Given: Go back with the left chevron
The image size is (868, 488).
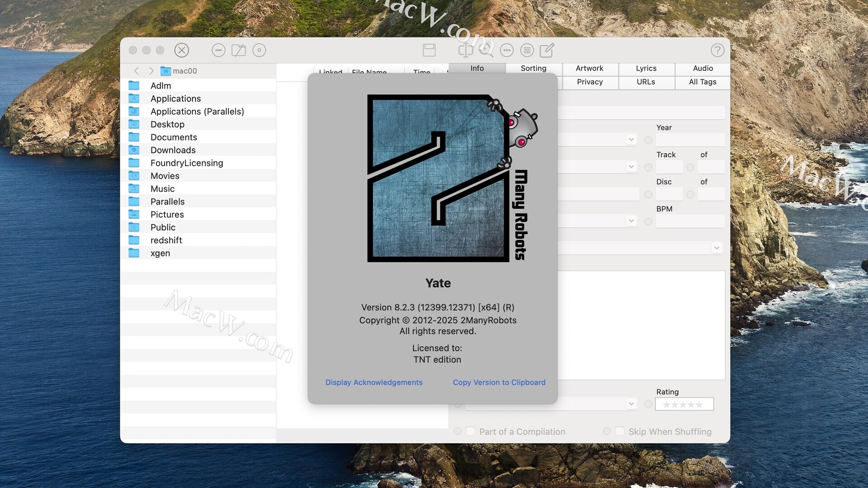Looking at the screenshot, I should tap(137, 71).
